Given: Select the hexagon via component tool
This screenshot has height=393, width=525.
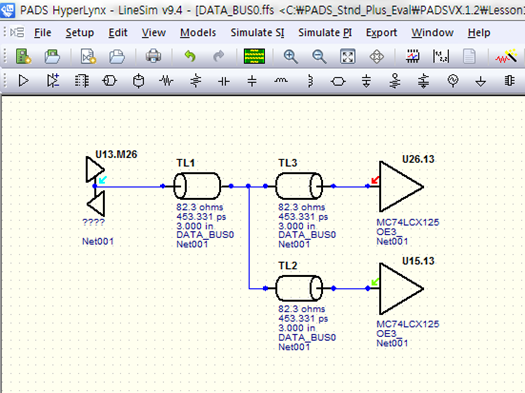Looking at the screenshot, I should 338,81.
